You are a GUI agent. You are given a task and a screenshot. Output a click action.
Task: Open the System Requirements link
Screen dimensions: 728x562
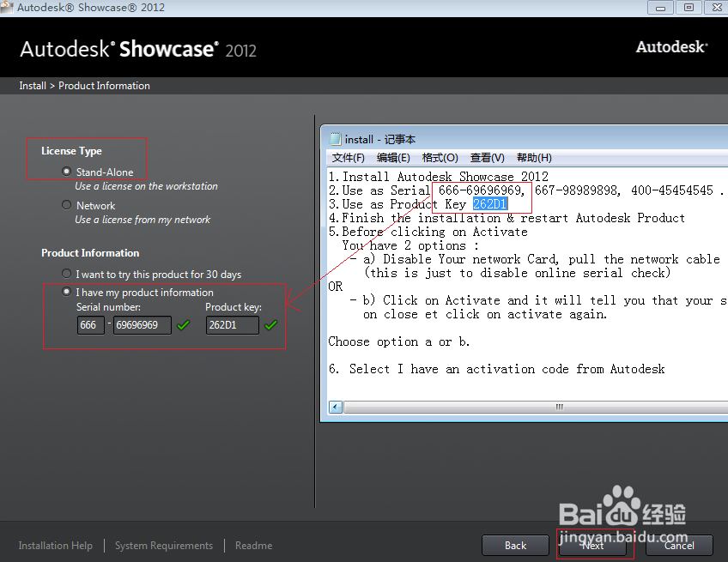[163, 546]
